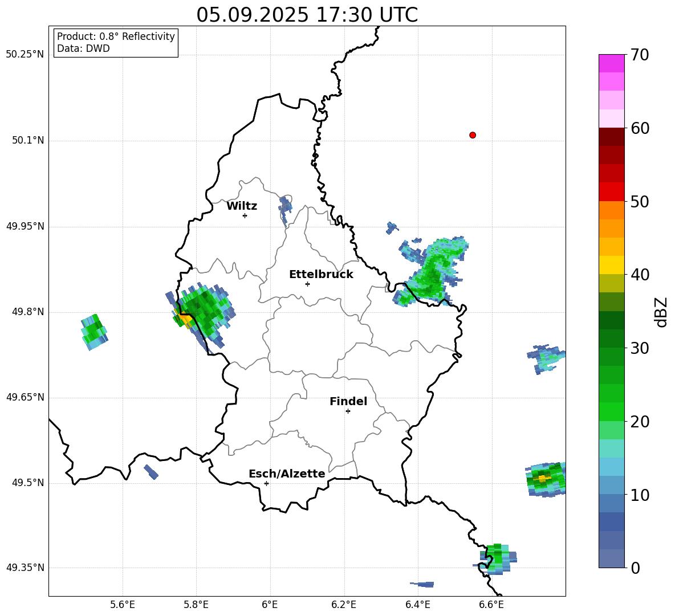
Task: Click the yellow colorbar segment above 40
Action: [x=611, y=265]
